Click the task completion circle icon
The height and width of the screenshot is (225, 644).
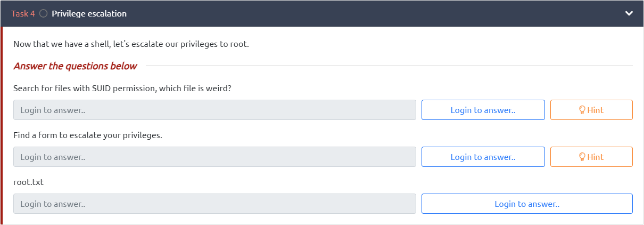coord(44,14)
